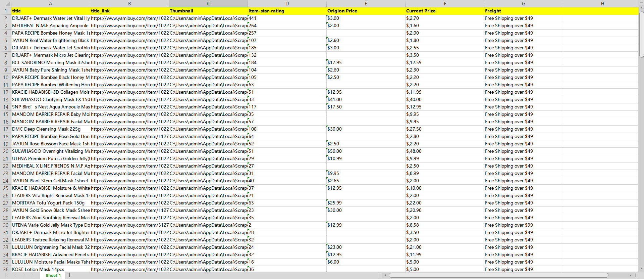Select thumbnail path cell in row 2
644x279 pixels.
coord(208,18)
